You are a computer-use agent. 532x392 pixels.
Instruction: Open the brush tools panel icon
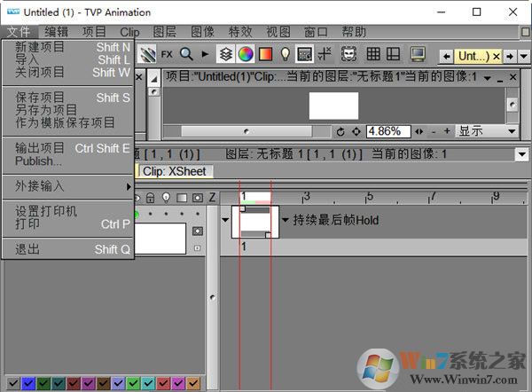point(147,54)
